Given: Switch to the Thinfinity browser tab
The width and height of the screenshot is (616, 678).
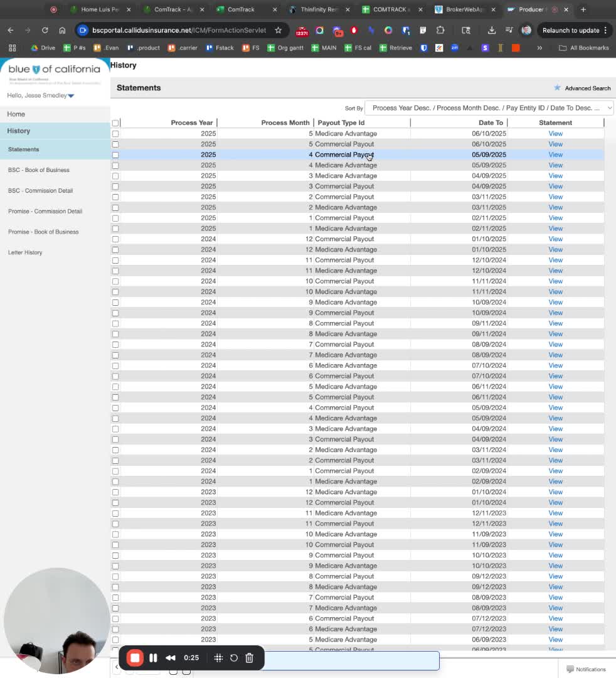Looking at the screenshot, I should [320, 9].
